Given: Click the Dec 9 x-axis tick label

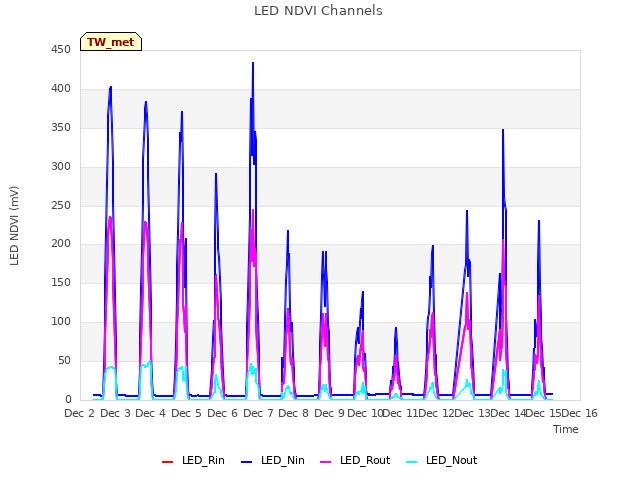Looking at the screenshot, I should [329, 413].
